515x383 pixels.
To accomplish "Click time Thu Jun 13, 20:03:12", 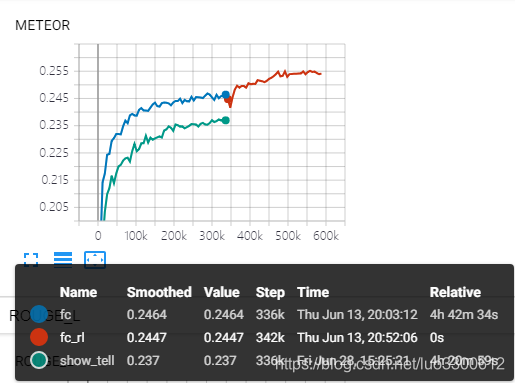I will click(357, 315).
